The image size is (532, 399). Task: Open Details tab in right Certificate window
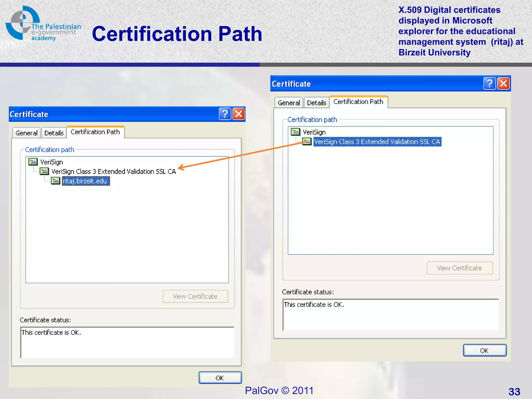(316, 103)
